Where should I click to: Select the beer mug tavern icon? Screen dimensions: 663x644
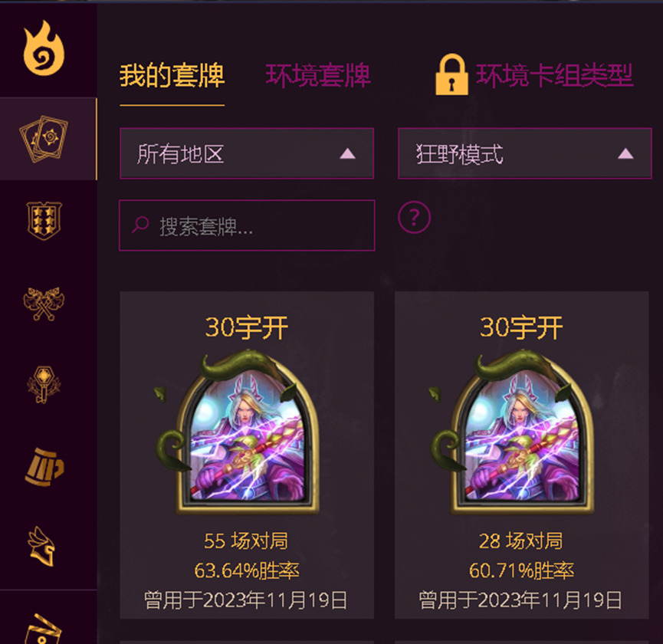click(x=44, y=467)
